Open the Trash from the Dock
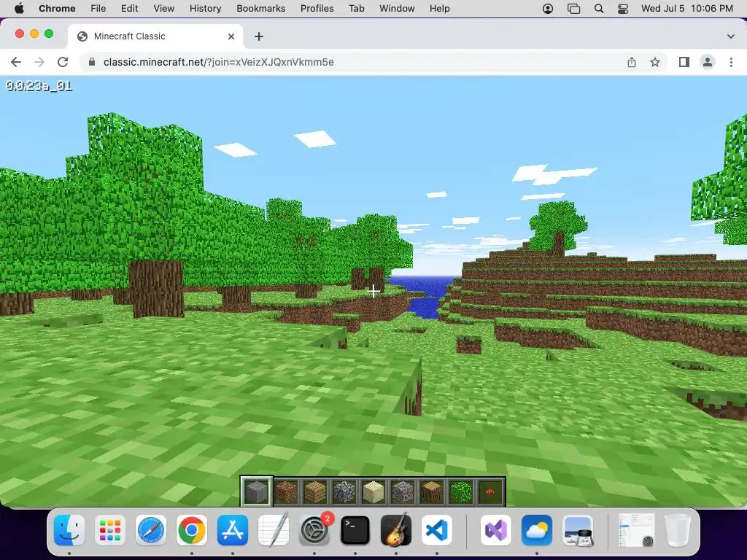The width and height of the screenshot is (747, 560). pyautogui.click(x=678, y=530)
